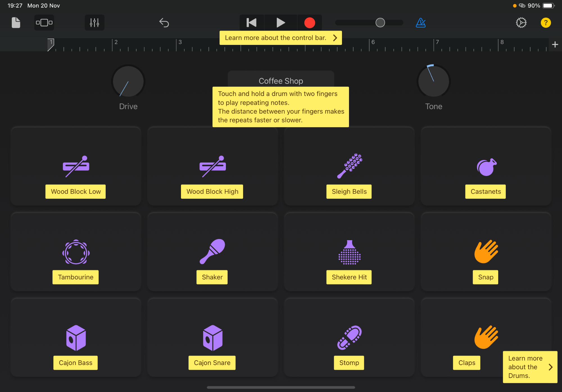Add song section with plus button
The height and width of the screenshot is (392, 562).
[555, 44]
